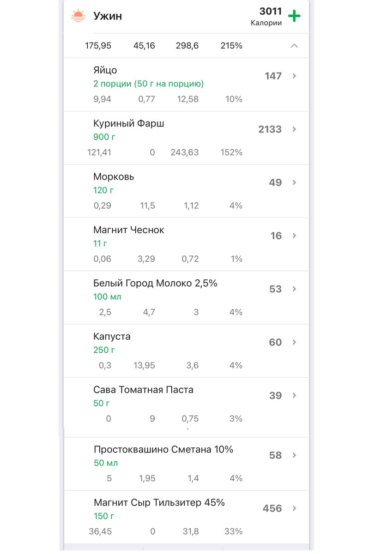The height and width of the screenshot is (554, 392).
Task: Collapse the nutrient summary with up chevron
Action: coord(294,46)
